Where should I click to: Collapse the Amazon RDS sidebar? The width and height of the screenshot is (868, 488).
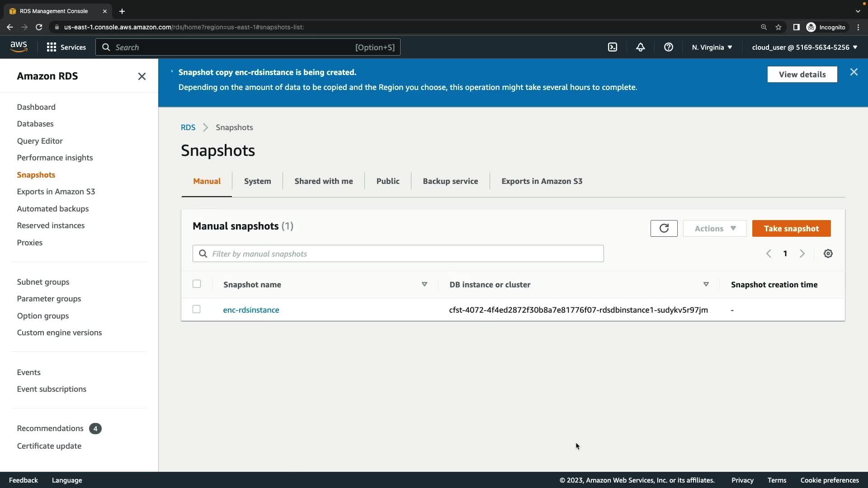142,76
